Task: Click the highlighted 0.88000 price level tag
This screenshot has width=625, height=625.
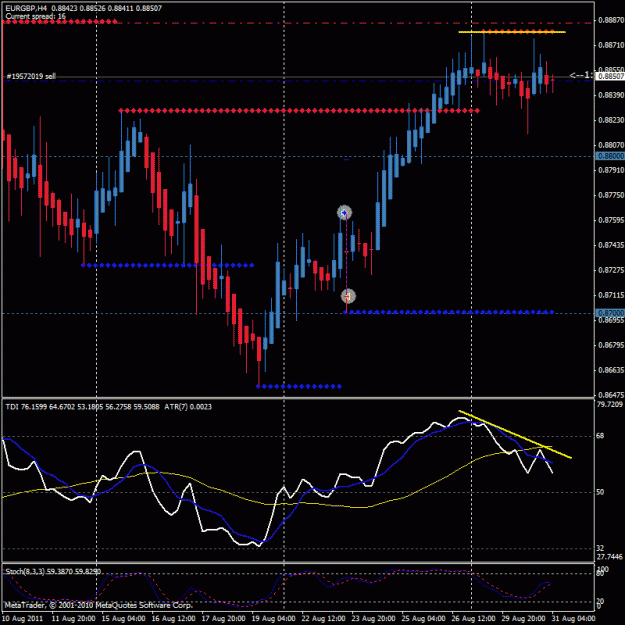Action: tap(610, 156)
